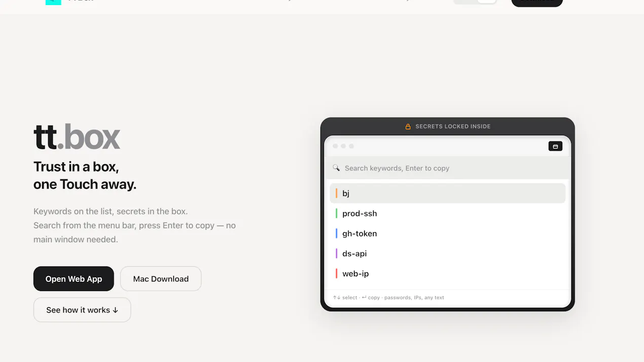Click the magnifier icon in search bar
Viewport: 644px width, 362px height.
click(x=336, y=168)
